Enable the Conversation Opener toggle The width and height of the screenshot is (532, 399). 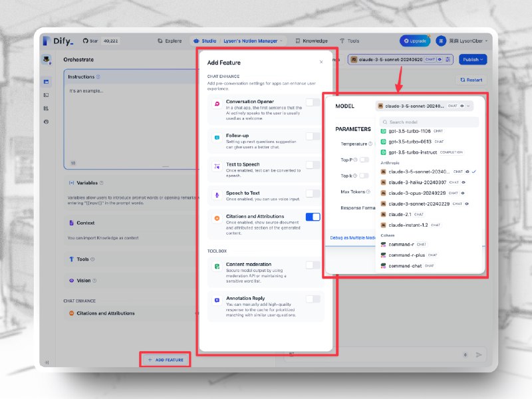(x=313, y=102)
